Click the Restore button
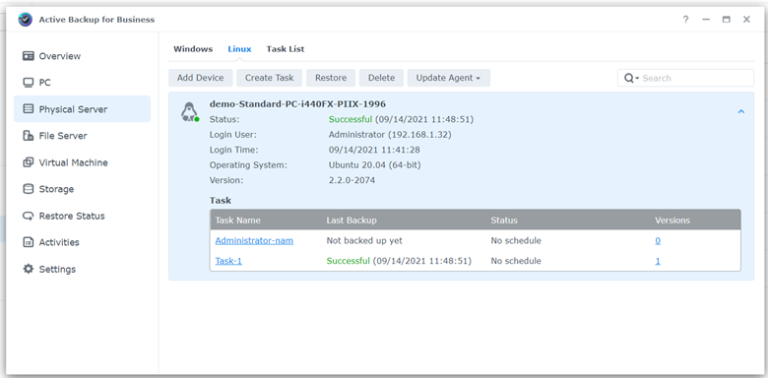The height and width of the screenshot is (378, 768). (331, 78)
